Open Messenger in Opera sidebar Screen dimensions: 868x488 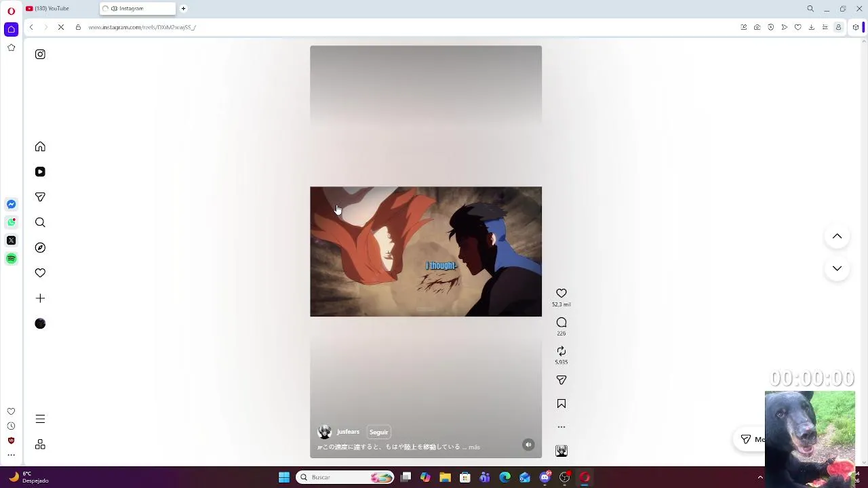point(11,204)
